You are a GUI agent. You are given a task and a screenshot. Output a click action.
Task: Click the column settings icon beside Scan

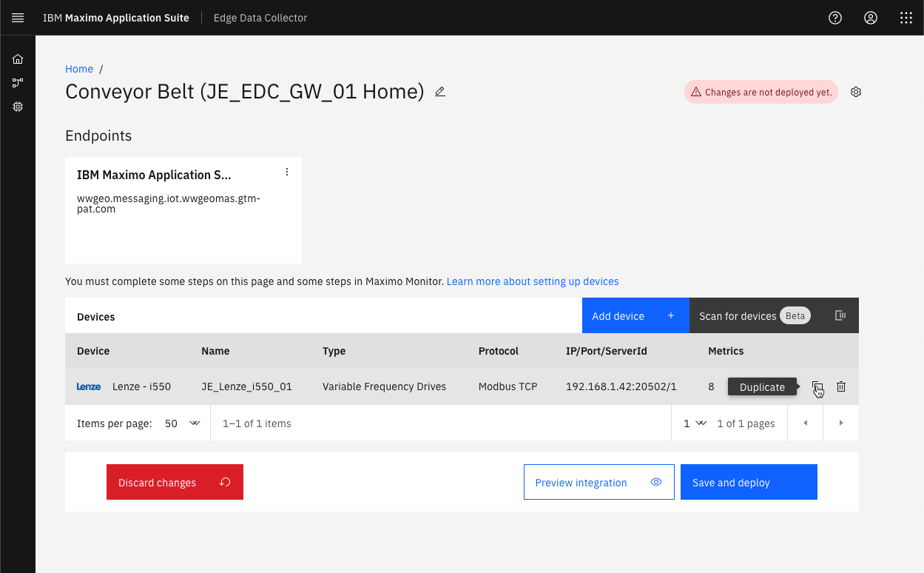coord(840,315)
